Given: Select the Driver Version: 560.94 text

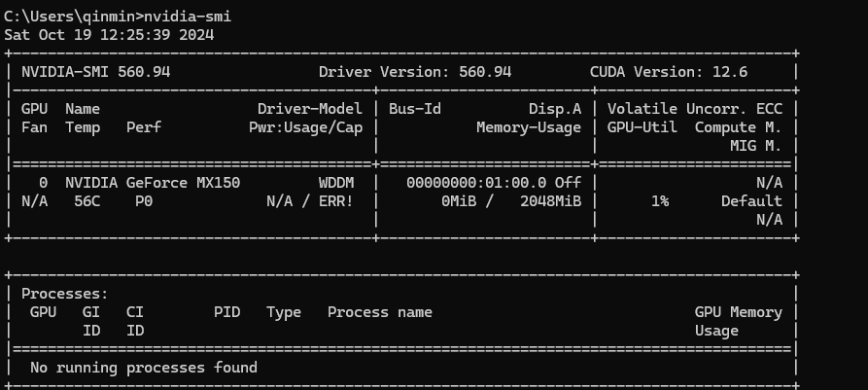Looking at the screenshot, I should coord(415,72).
